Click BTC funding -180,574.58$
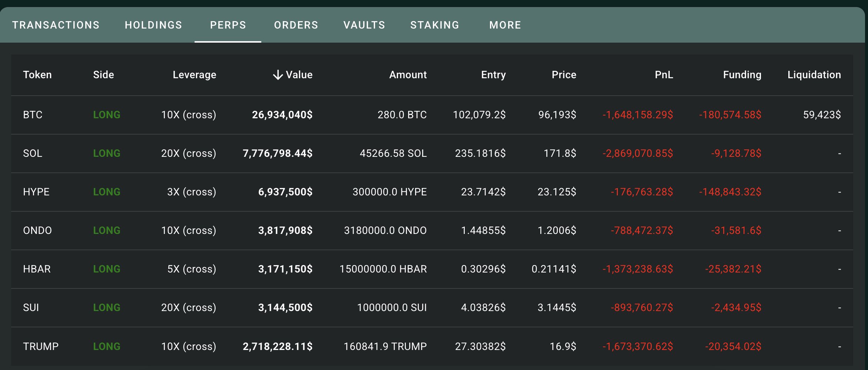868x370 pixels. [730, 115]
